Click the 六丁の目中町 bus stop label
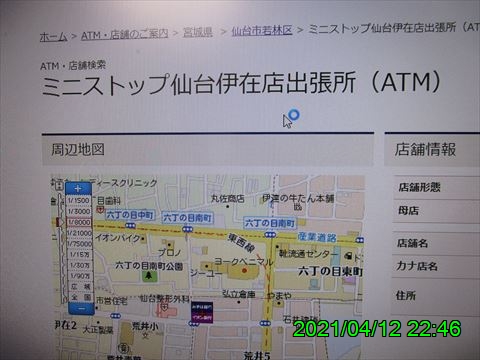Screen dimensions: 480x360 point(130,215)
